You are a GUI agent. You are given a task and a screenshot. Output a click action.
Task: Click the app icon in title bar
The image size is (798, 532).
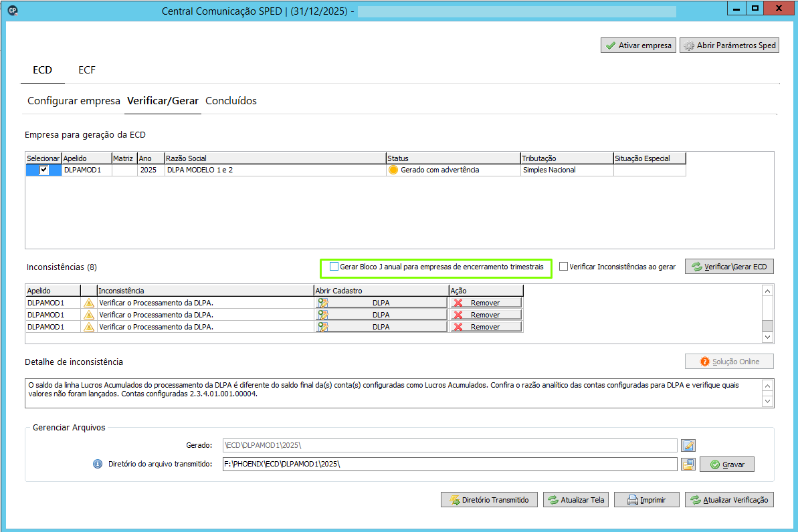click(13, 10)
